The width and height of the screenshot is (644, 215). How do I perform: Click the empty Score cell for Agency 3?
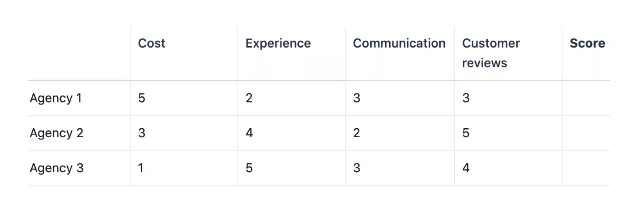586,168
